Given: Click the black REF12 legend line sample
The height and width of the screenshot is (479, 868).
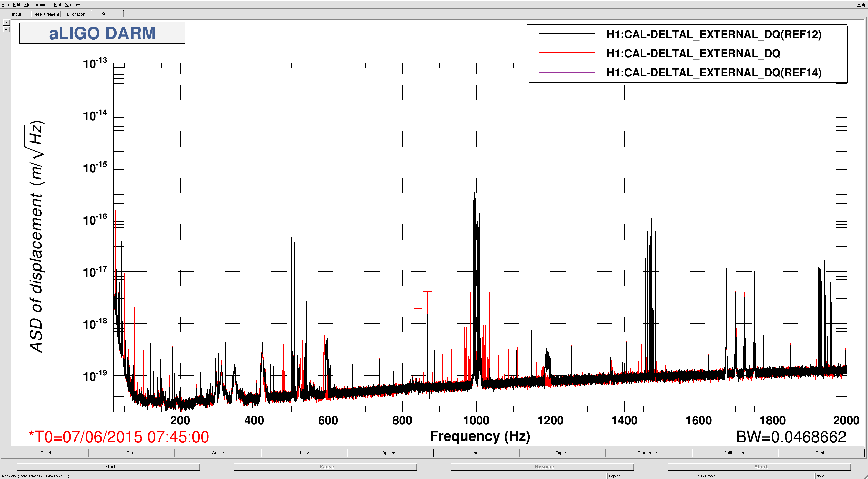Looking at the screenshot, I should 567,34.
